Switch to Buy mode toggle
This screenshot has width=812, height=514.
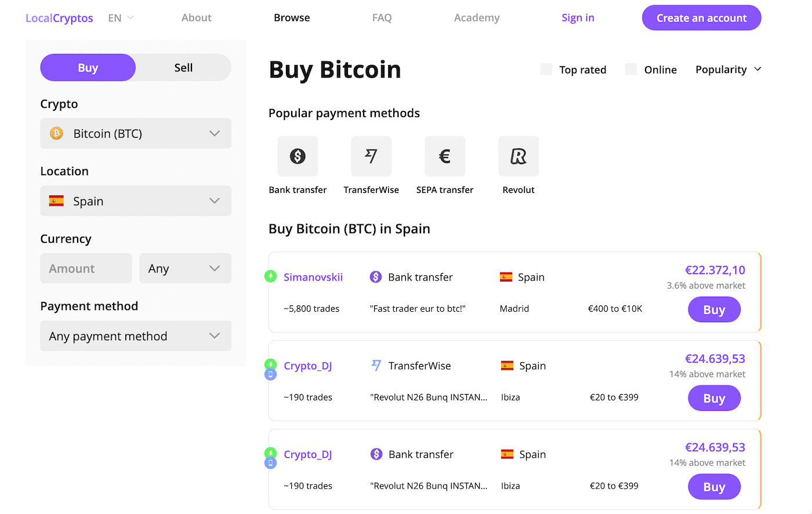[88, 68]
